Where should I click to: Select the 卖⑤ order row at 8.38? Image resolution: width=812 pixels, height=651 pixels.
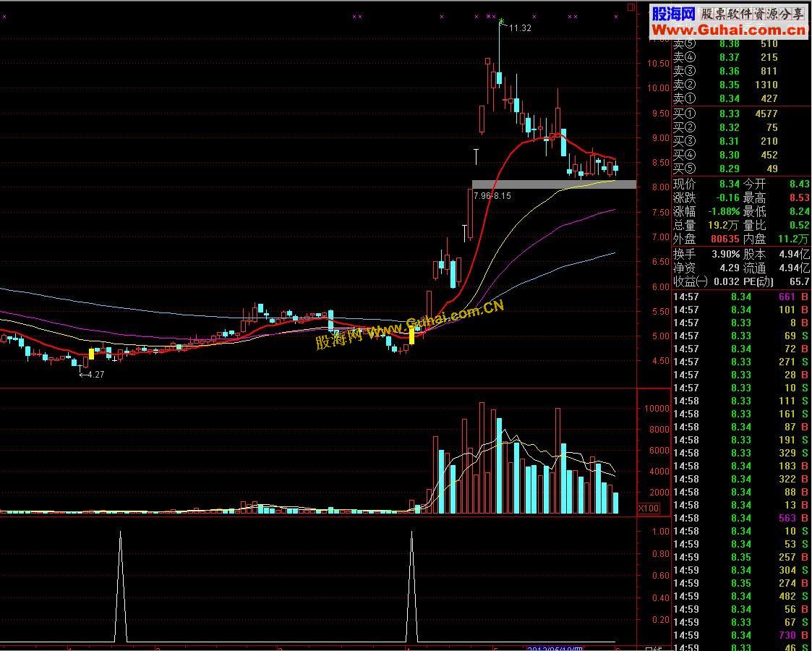(x=725, y=44)
